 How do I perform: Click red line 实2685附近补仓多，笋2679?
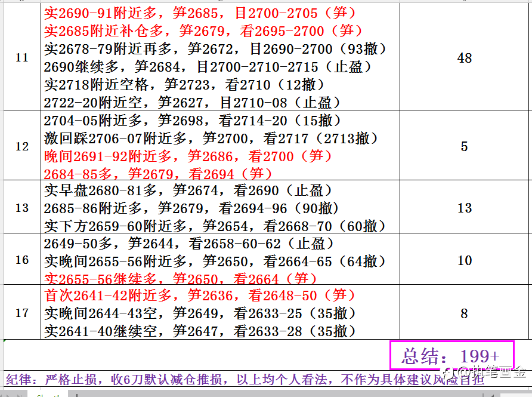click(203, 31)
